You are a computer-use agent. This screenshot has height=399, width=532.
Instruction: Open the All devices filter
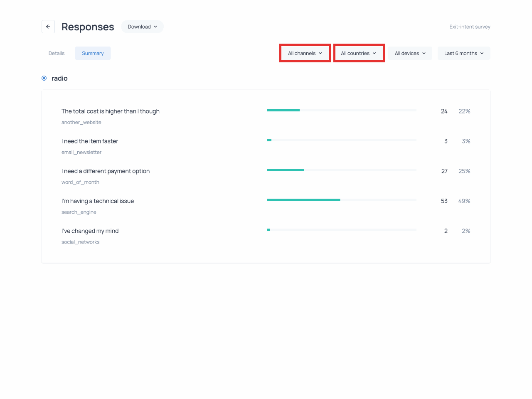pyautogui.click(x=410, y=53)
